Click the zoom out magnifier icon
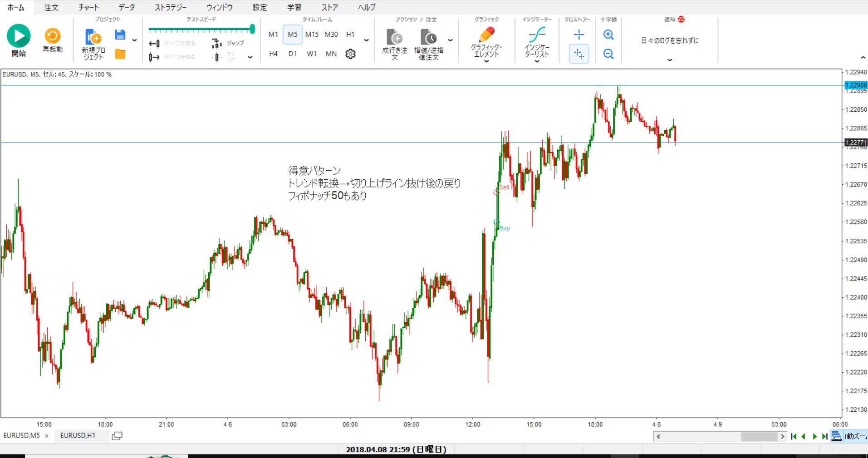The image size is (868, 458). coord(608,54)
